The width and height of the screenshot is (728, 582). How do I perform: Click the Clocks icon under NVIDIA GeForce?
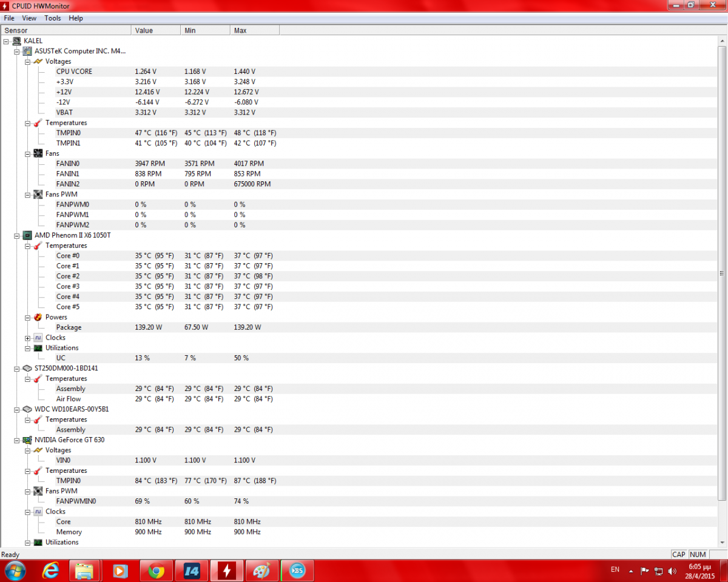point(38,511)
